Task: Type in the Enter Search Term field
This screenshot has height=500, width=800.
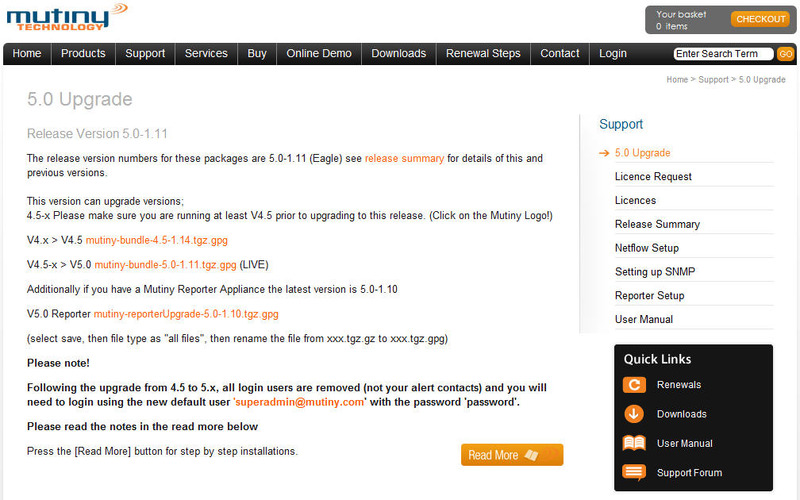Action: (x=722, y=54)
